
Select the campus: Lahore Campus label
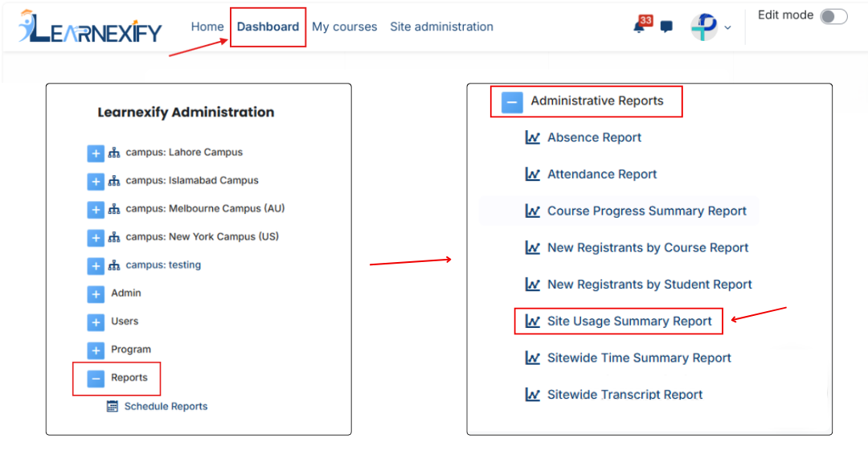(x=184, y=152)
